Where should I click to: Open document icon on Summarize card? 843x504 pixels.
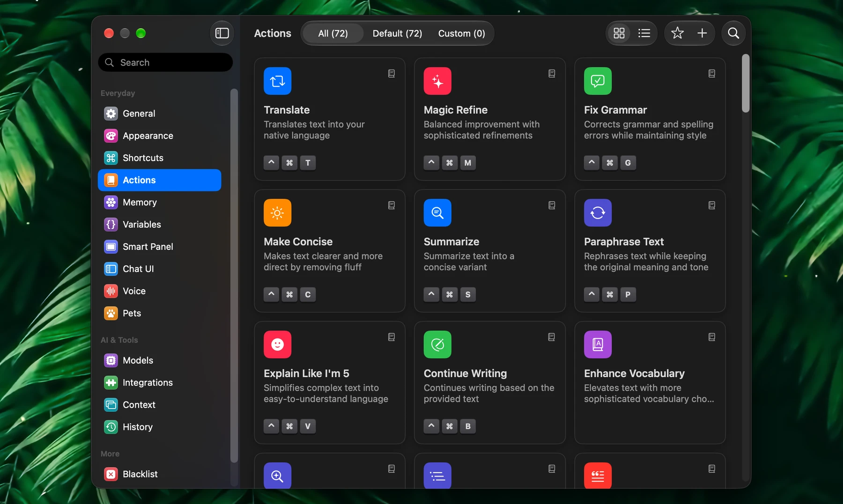pyautogui.click(x=552, y=205)
